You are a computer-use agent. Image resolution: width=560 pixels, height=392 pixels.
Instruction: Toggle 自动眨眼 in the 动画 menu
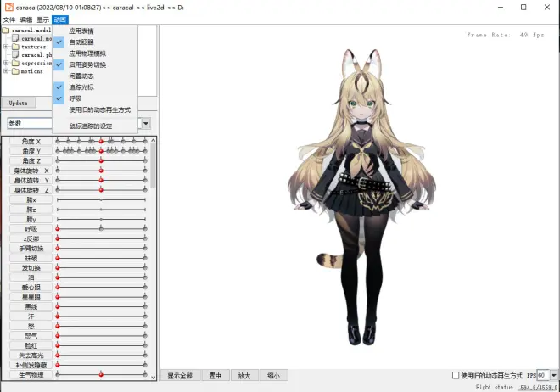(x=95, y=42)
